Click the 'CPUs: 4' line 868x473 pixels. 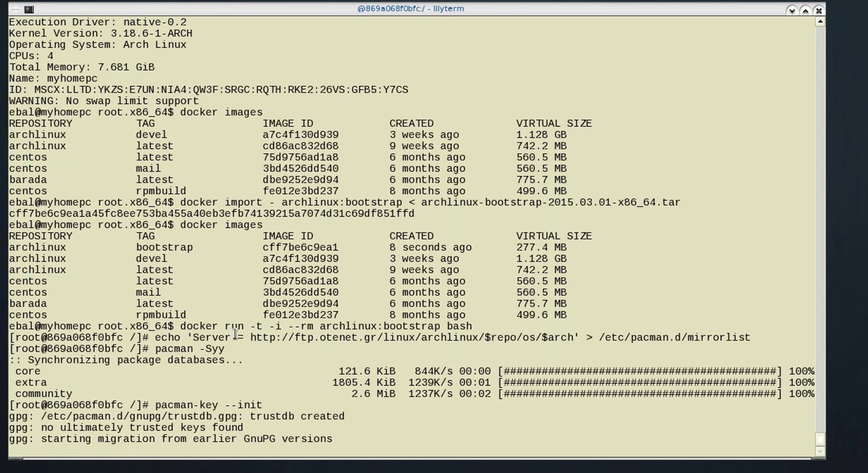(31, 56)
